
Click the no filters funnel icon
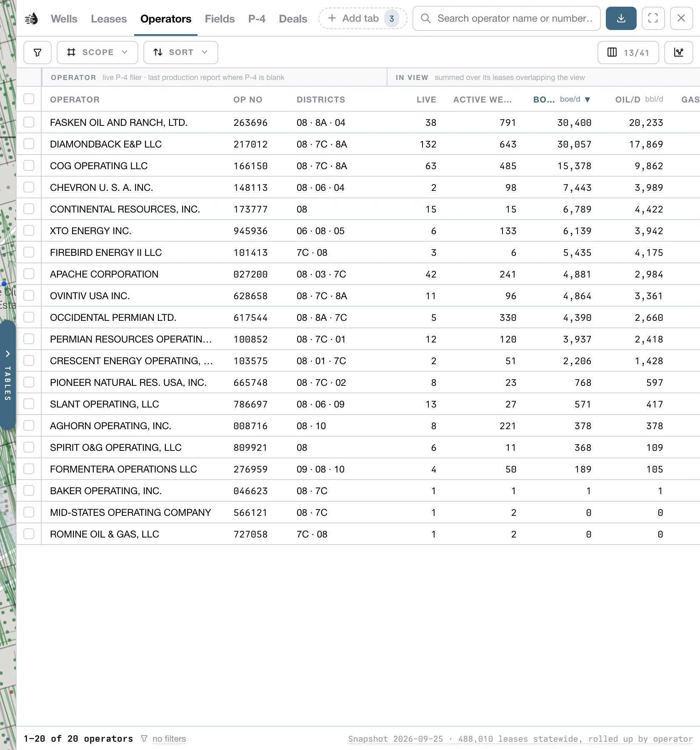144,738
